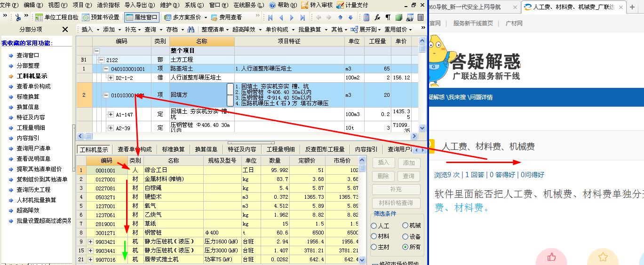Toggle the 属性窗口 property window button
Screen dimensions: 644x265
[x=142, y=17]
